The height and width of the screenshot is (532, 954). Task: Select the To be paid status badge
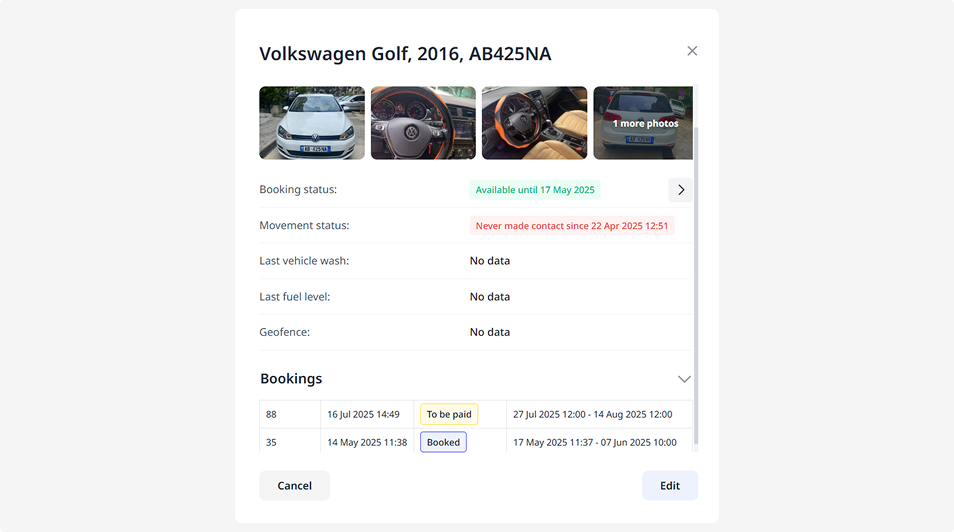449,414
